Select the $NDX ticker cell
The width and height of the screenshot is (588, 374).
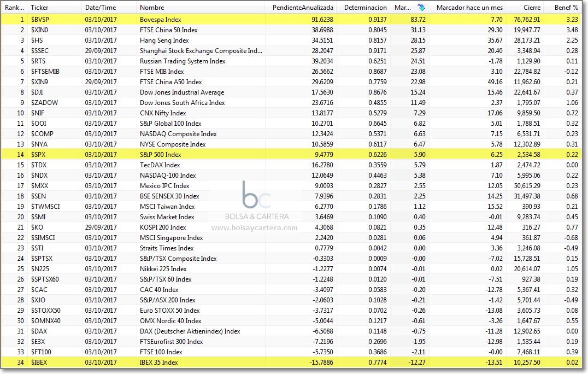click(39, 176)
